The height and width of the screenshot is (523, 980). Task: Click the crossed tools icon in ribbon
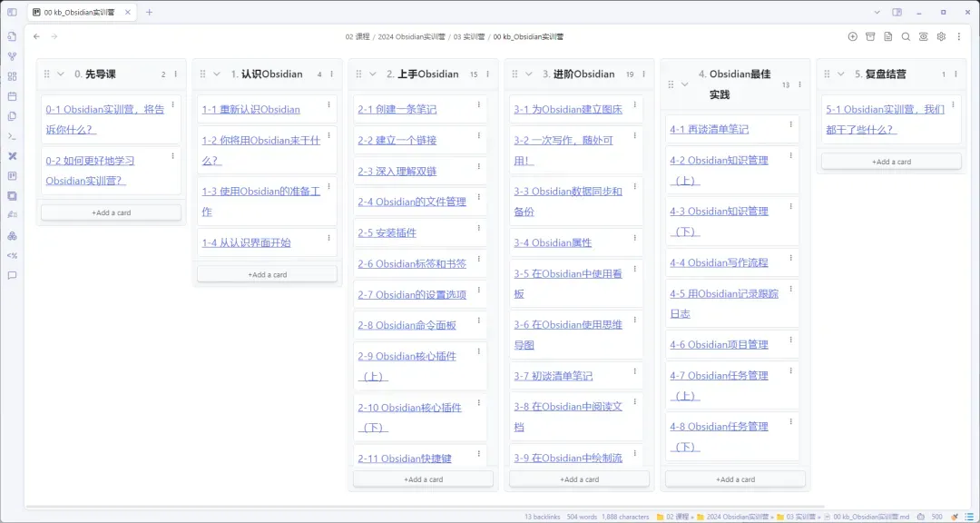coord(12,156)
